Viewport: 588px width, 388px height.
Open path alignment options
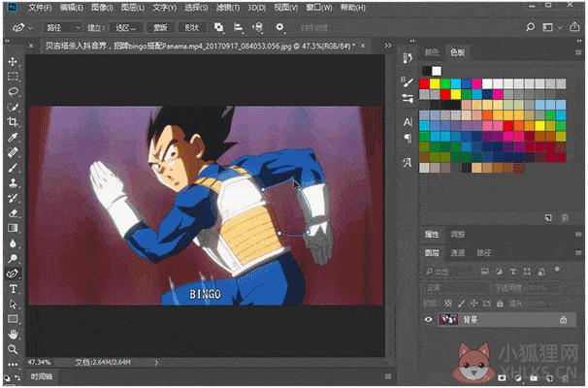(238, 27)
